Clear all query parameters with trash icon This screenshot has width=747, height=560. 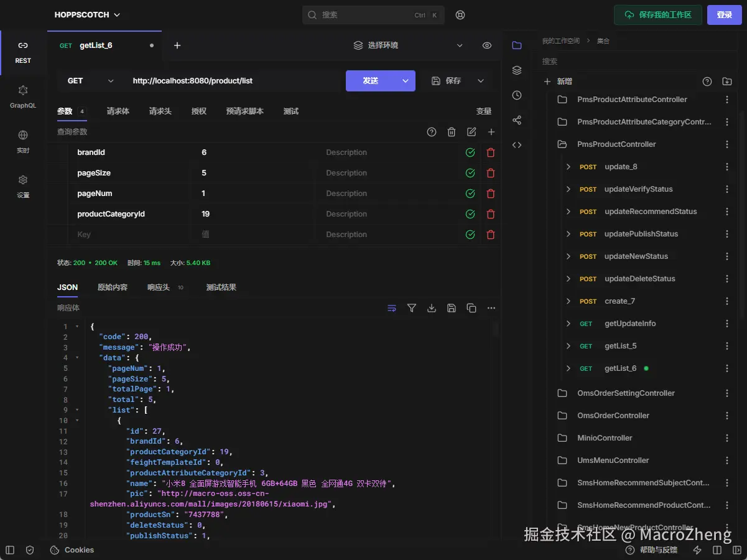(x=452, y=132)
